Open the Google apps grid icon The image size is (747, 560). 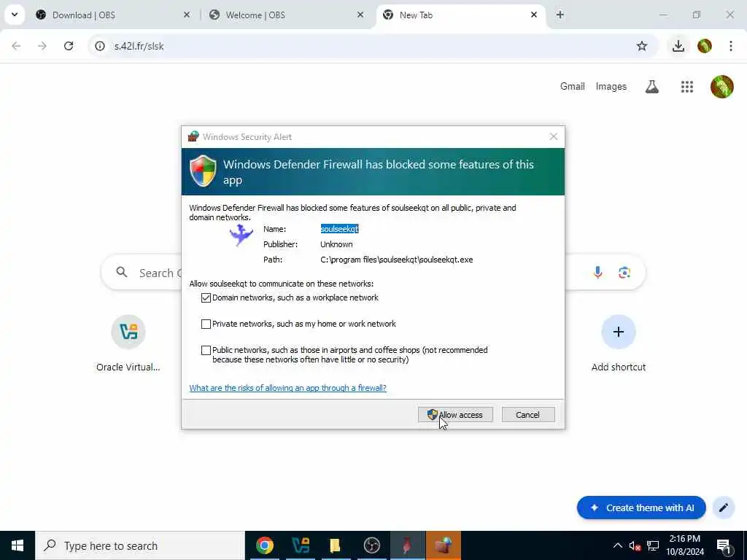[687, 87]
